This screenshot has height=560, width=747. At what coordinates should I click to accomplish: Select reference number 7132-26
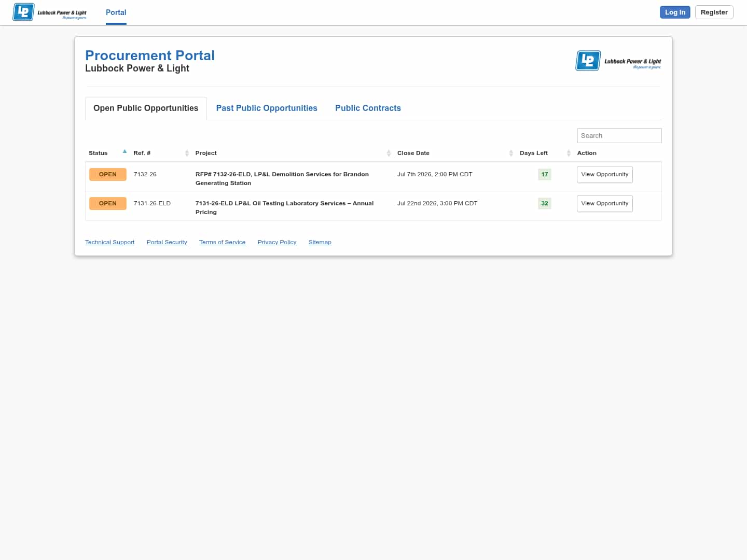coord(145,174)
